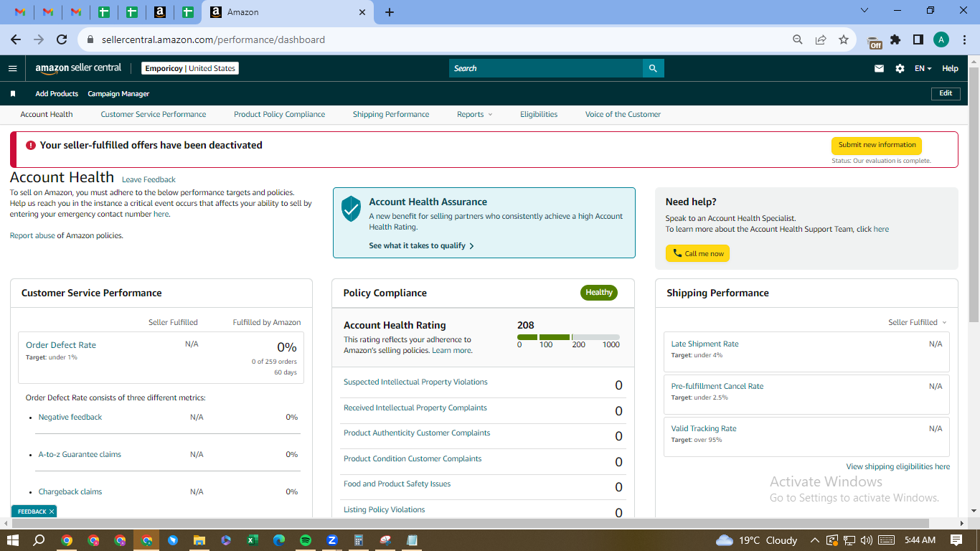Open Excel from the taskbar
Screen dimensions: 980x551
pyautogui.click(x=253, y=540)
